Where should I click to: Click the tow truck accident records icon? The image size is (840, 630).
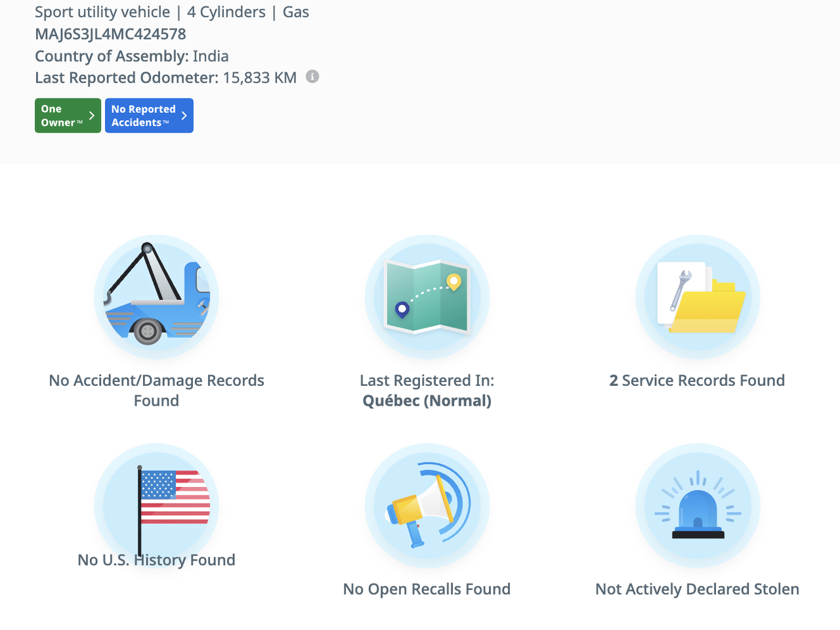coord(156,297)
